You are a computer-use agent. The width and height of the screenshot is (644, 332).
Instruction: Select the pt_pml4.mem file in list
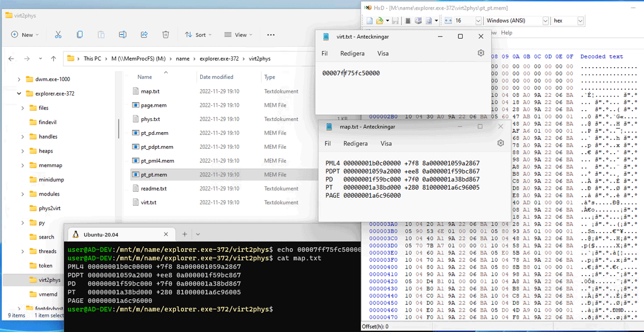point(157,161)
